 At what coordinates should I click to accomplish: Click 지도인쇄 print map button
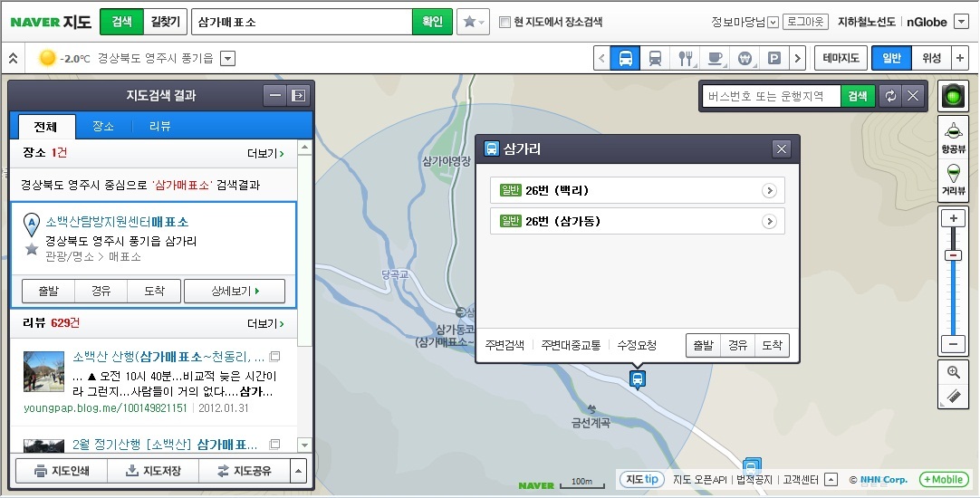click(62, 471)
